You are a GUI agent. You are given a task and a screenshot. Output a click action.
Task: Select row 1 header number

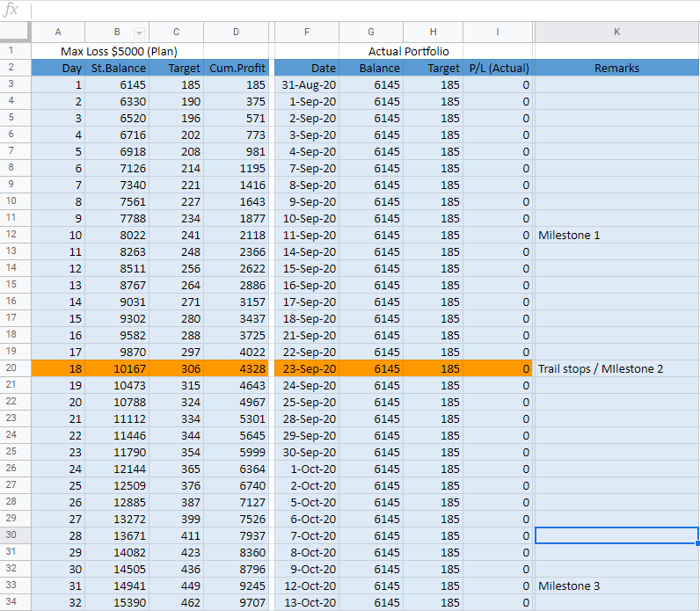[x=11, y=51]
